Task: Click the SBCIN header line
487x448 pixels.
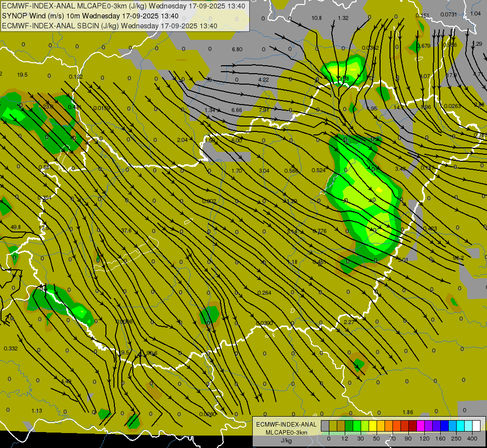Action: click(x=109, y=26)
